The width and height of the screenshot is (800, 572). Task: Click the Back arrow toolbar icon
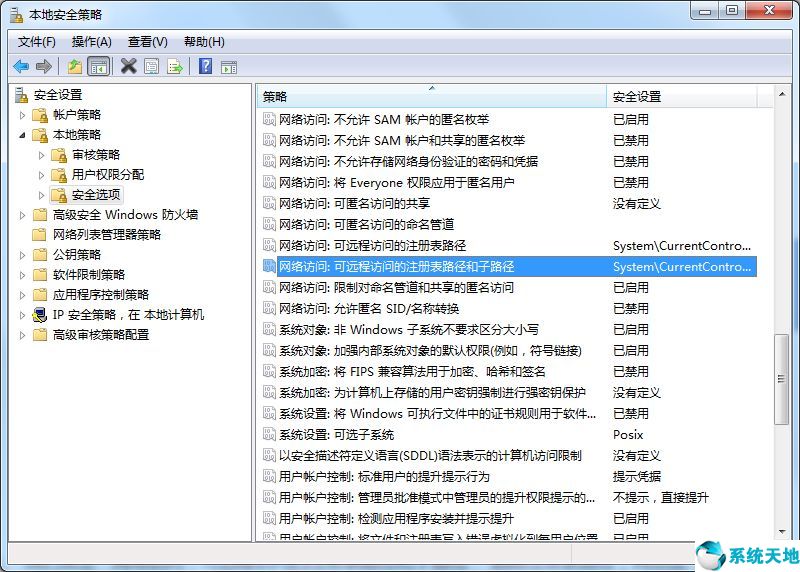point(21,66)
